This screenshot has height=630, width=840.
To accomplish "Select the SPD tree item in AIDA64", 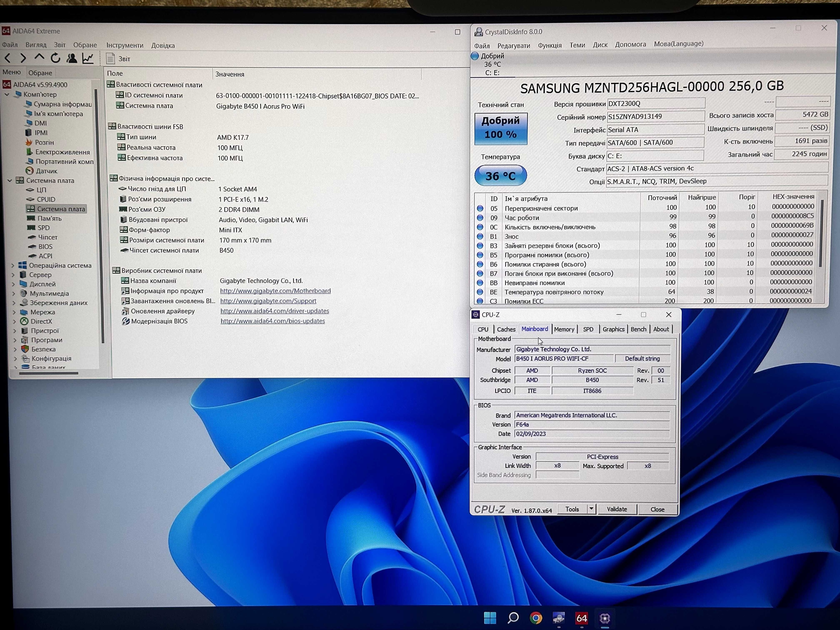I will point(39,228).
